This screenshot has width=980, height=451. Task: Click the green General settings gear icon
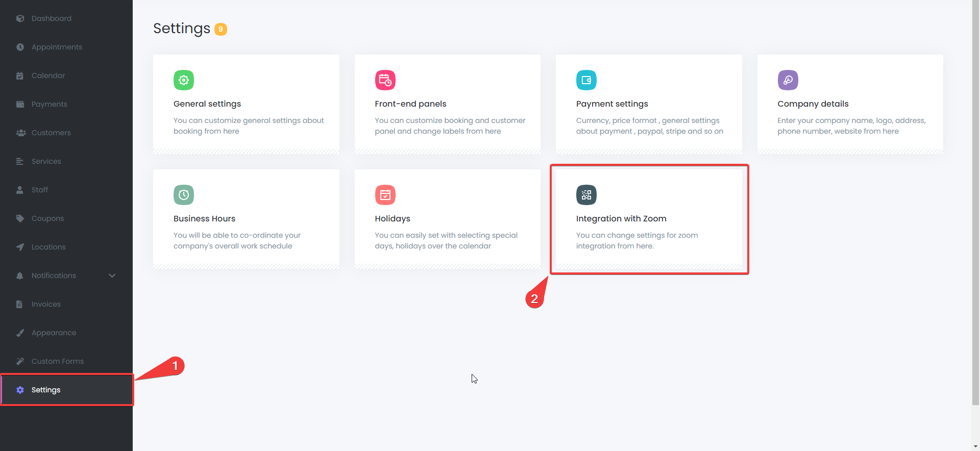point(183,80)
